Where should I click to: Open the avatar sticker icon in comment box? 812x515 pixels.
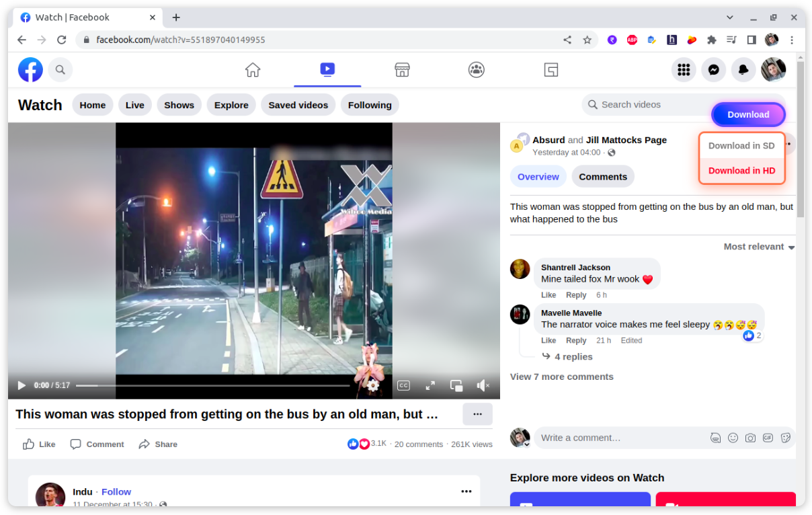[x=715, y=438]
